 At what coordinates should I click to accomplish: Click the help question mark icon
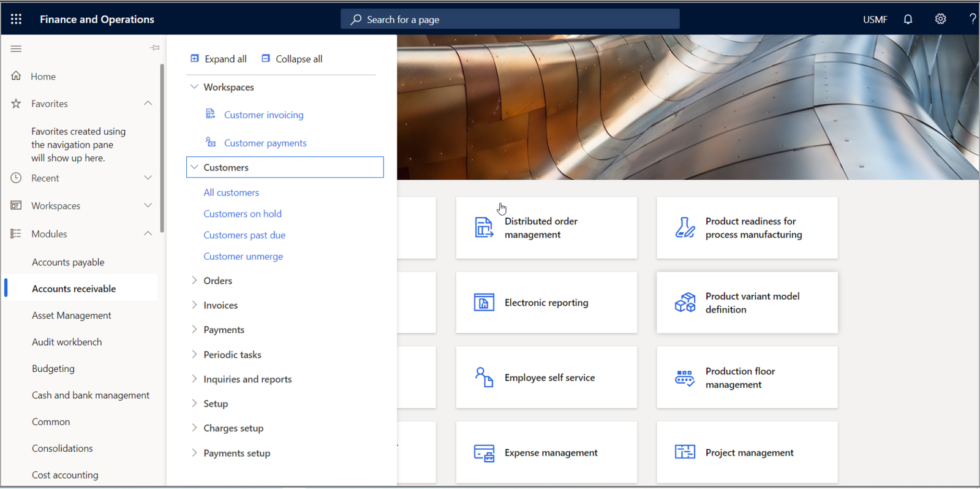point(972,19)
